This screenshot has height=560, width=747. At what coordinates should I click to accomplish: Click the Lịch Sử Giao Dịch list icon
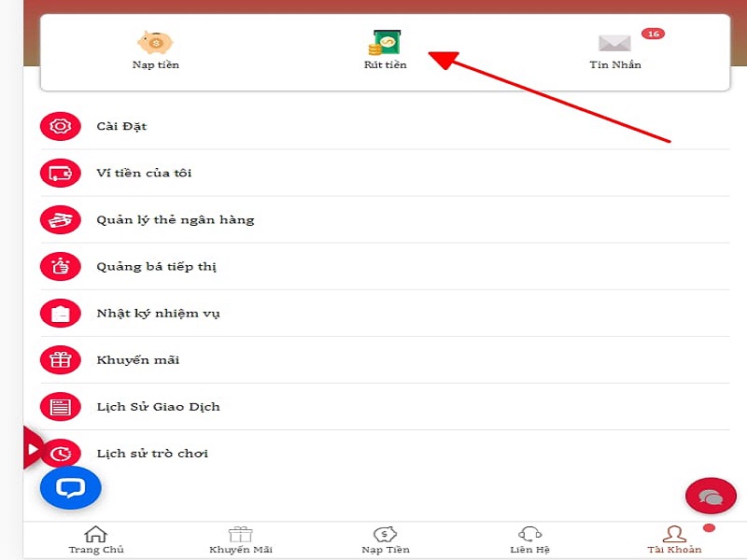click(61, 407)
